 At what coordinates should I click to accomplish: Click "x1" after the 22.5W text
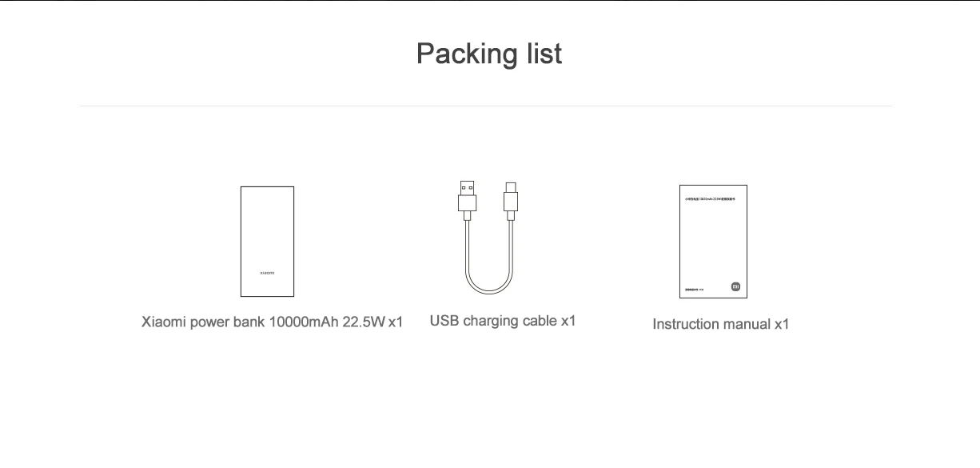click(x=396, y=322)
